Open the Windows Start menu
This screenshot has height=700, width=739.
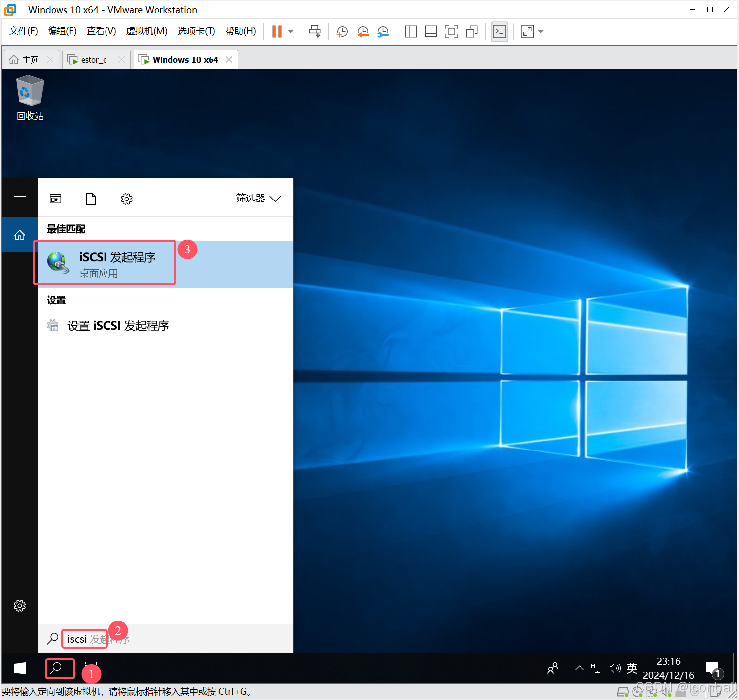(x=20, y=669)
